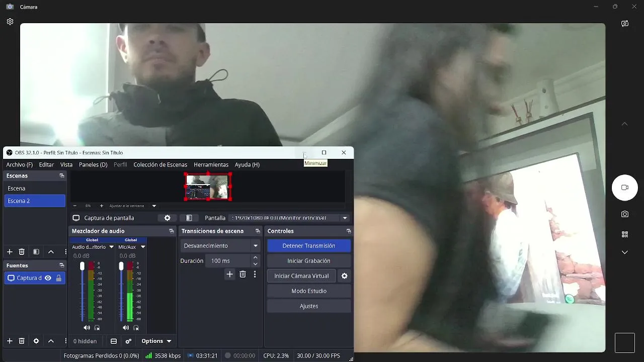The width and height of the screenshot is (644, 362).
Task: Hide Captura d source with eye icon
Action: coord(48,278)
